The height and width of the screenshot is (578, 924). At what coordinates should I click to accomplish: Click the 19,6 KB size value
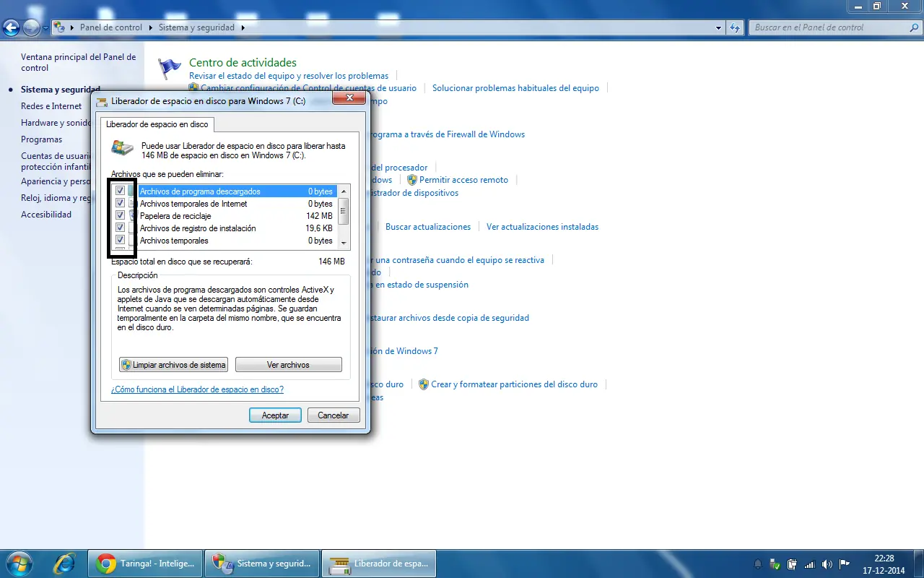pyautogui.click(x=319, y=228)
